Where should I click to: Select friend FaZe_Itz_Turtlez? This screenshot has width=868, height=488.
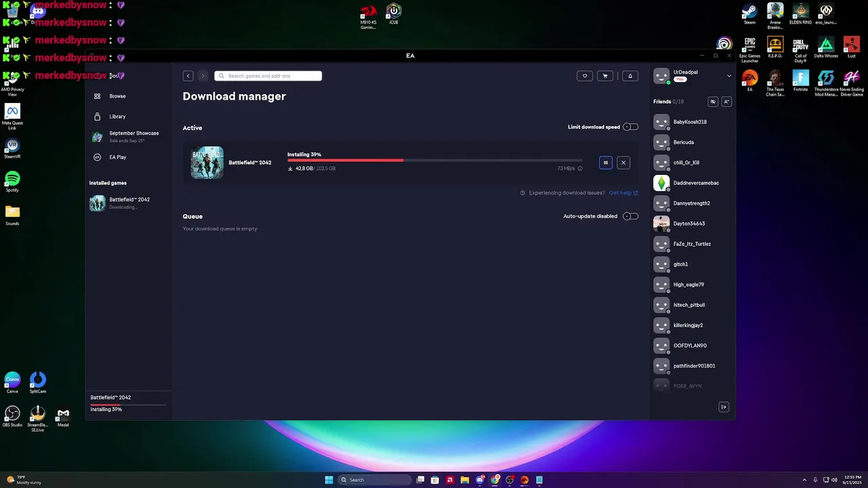692,244
